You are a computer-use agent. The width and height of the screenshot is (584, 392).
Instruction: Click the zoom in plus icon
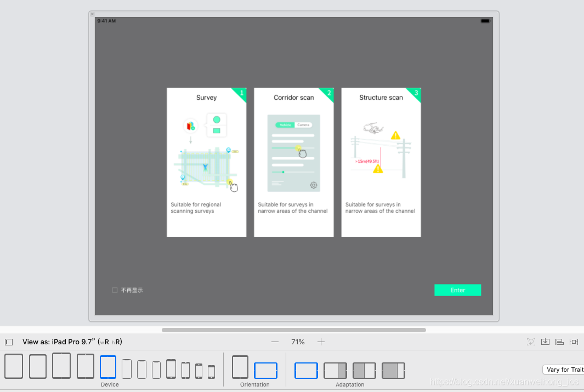321,342
